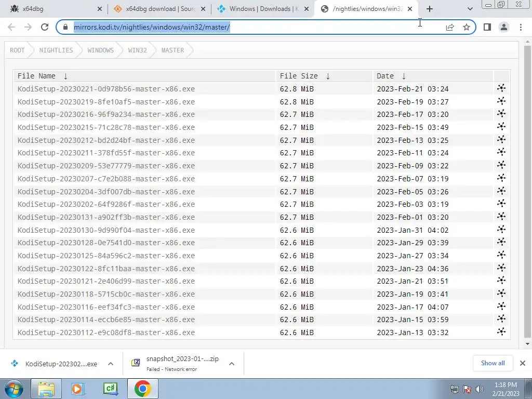Switch to x64dbg download SourceForge tab
Screen dimensions: 532x399
[x=159, y=9]
